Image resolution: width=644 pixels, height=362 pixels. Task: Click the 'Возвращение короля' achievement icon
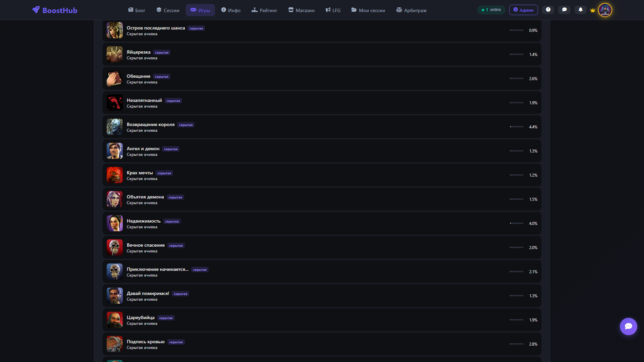(x=115, y=127)
